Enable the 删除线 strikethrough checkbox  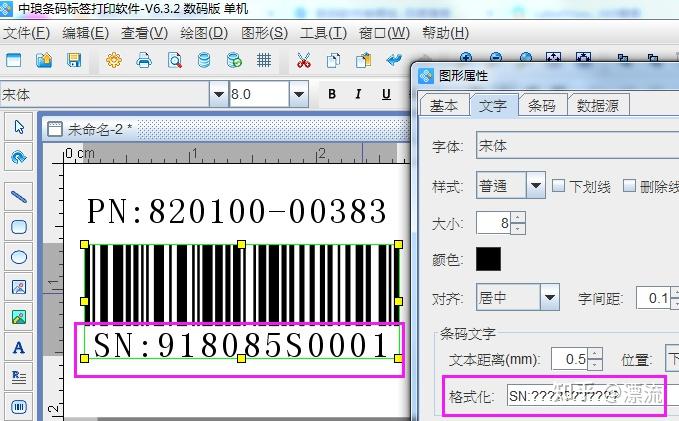pyautogui.click(x=629, y=186)
